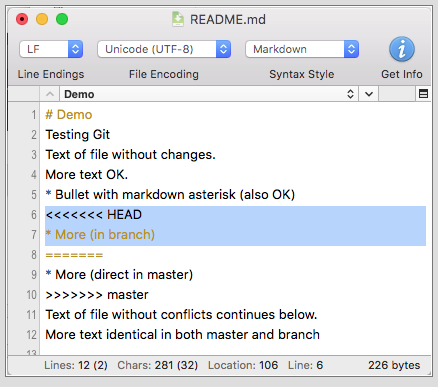Click the '<<<<<<< HEAD' conflict marker line

[94, 215]
